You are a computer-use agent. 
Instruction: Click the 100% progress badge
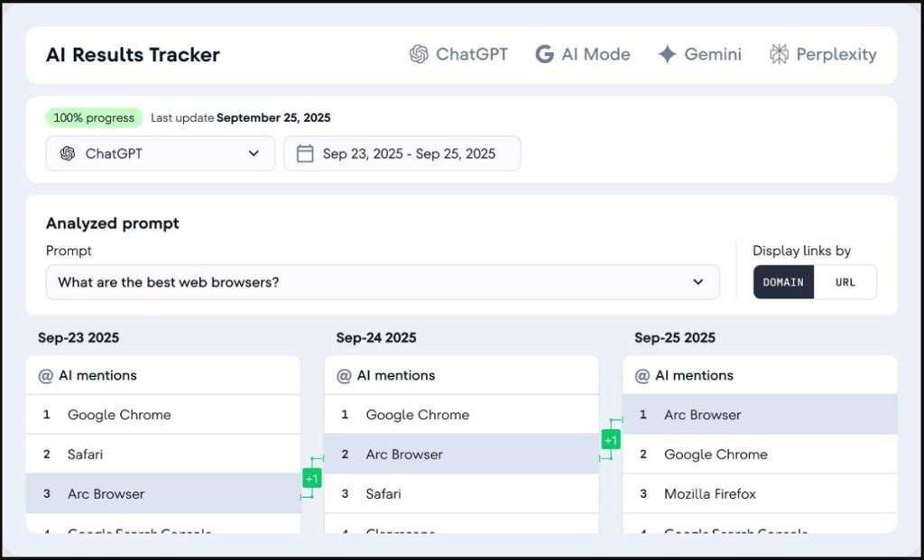coord(94,117)
